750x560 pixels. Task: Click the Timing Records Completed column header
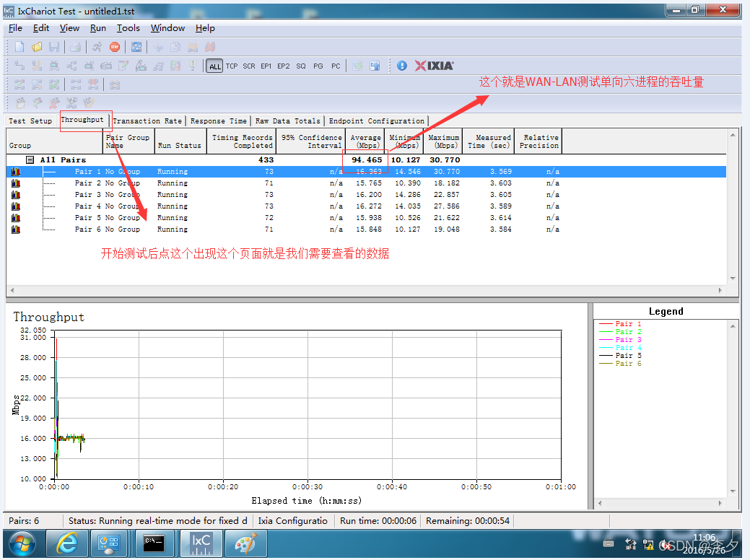tap(242, 141)
